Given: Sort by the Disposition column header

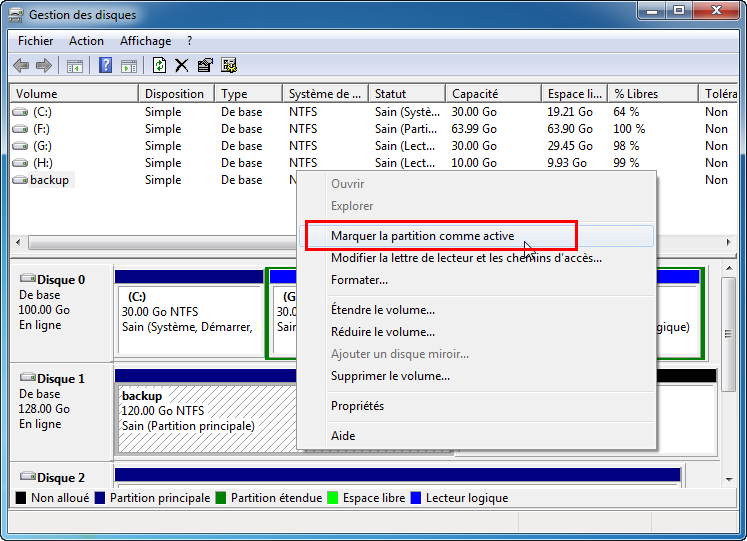Looking at the screenshot, I should pos(177,94).
